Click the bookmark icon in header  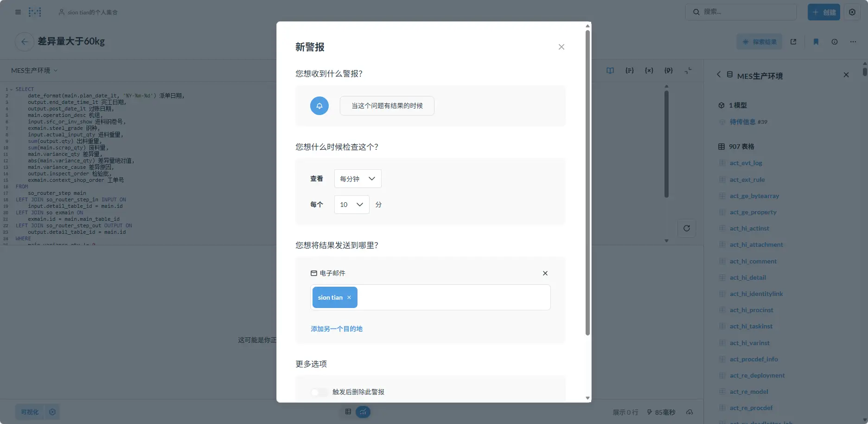pyautogui.click(x=816, y=42)
